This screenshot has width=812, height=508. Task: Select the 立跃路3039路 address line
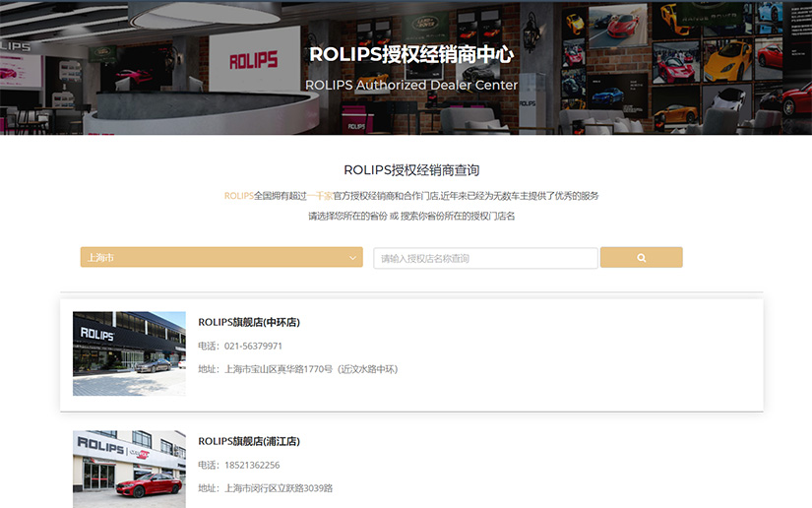[x=278, y=487]
